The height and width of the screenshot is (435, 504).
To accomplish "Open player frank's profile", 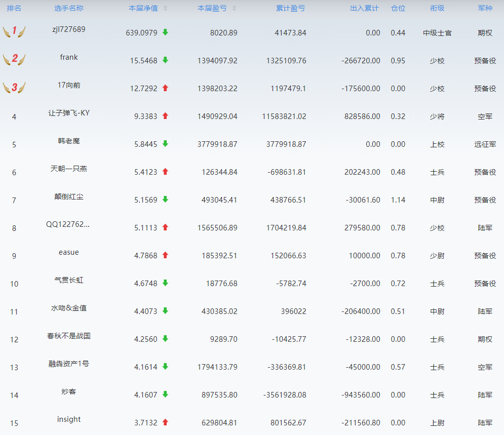I will tap(69, 57).
